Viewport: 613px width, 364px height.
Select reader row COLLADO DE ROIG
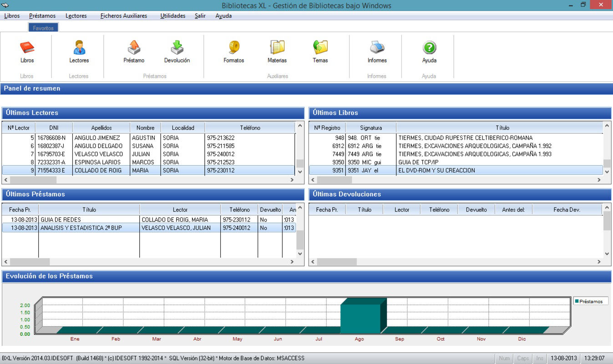149,170
